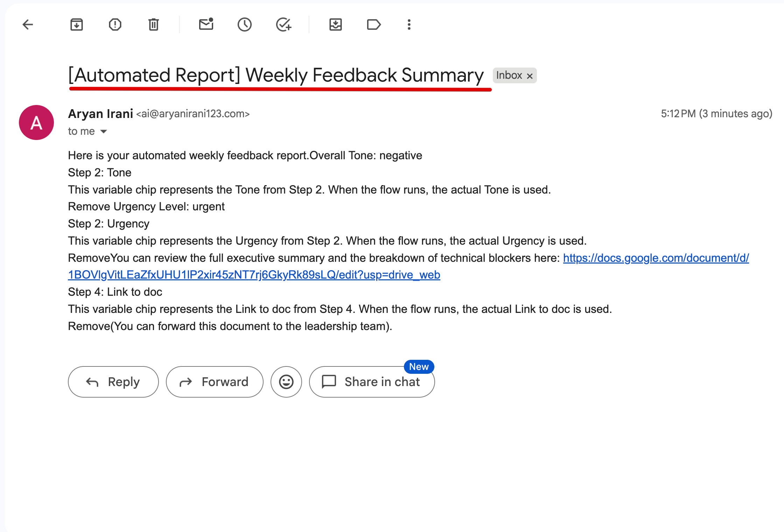Go back to inbox with arrow icon
Image resolution: width=784 pixels, height=532 pixels.
click(28, 24)
